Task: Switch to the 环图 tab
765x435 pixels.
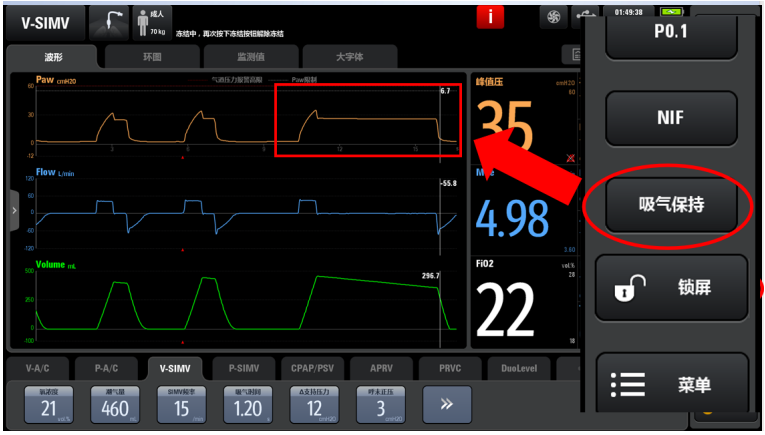Action: (152, 57)
